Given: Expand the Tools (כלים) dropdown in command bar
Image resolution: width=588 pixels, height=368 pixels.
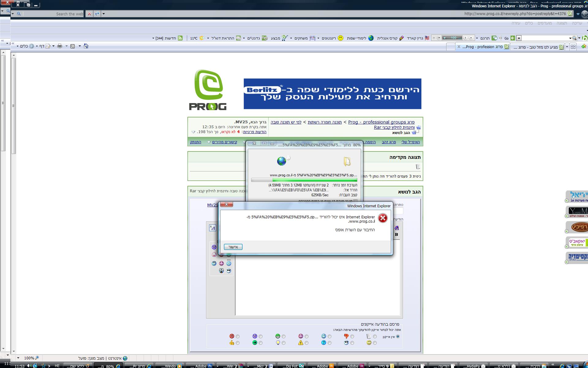Looking at the screenshot, I should 17,46.
